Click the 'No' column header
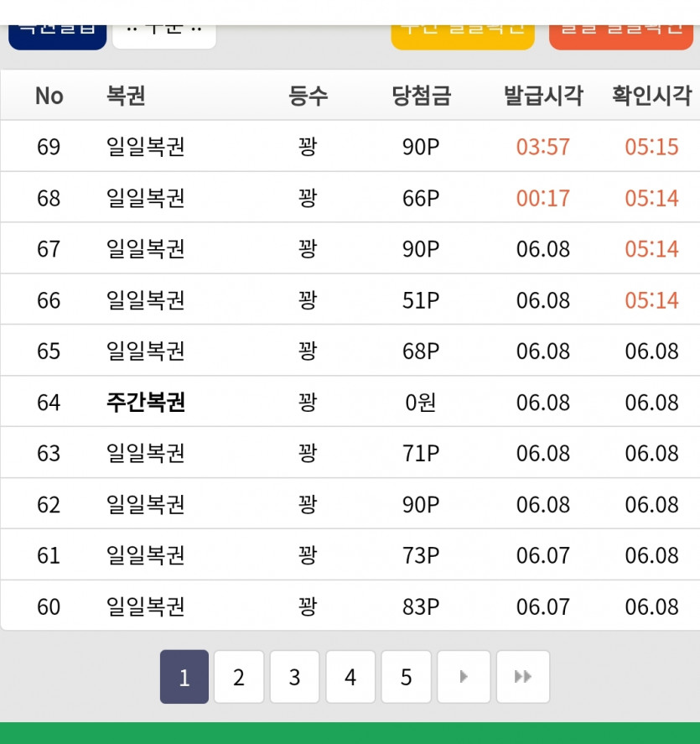 49,96
